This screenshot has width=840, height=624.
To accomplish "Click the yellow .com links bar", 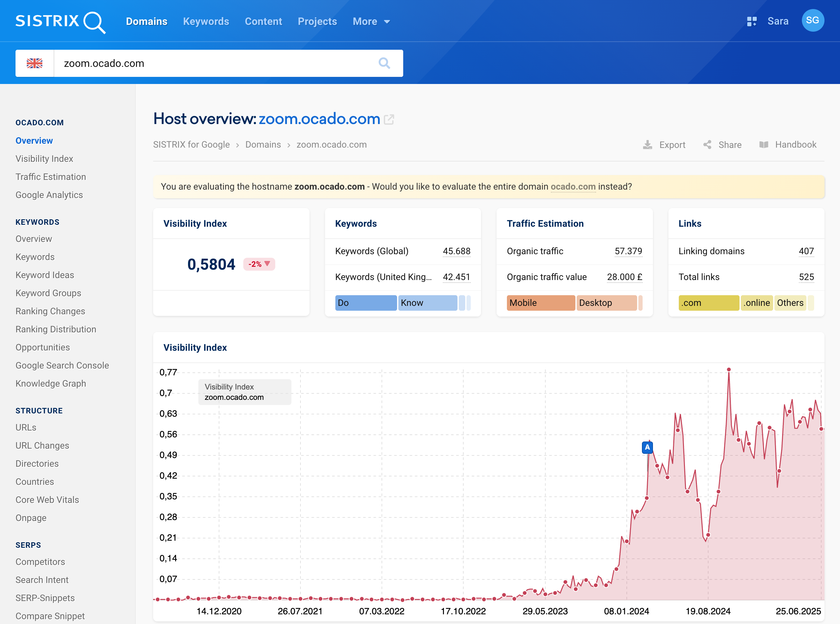I will (709, 303).
